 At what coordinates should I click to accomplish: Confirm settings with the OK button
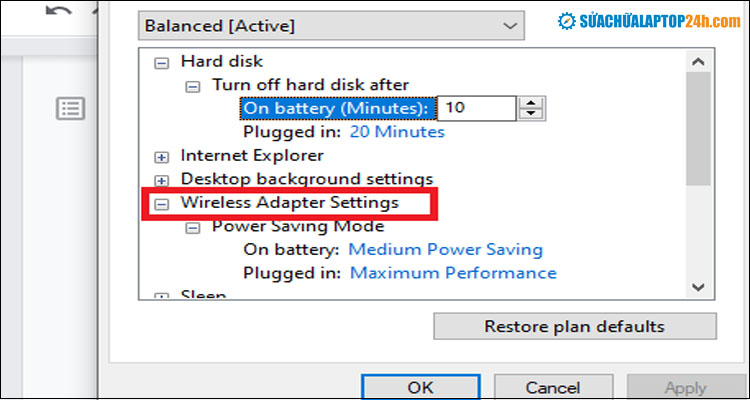tap(421, 387)
